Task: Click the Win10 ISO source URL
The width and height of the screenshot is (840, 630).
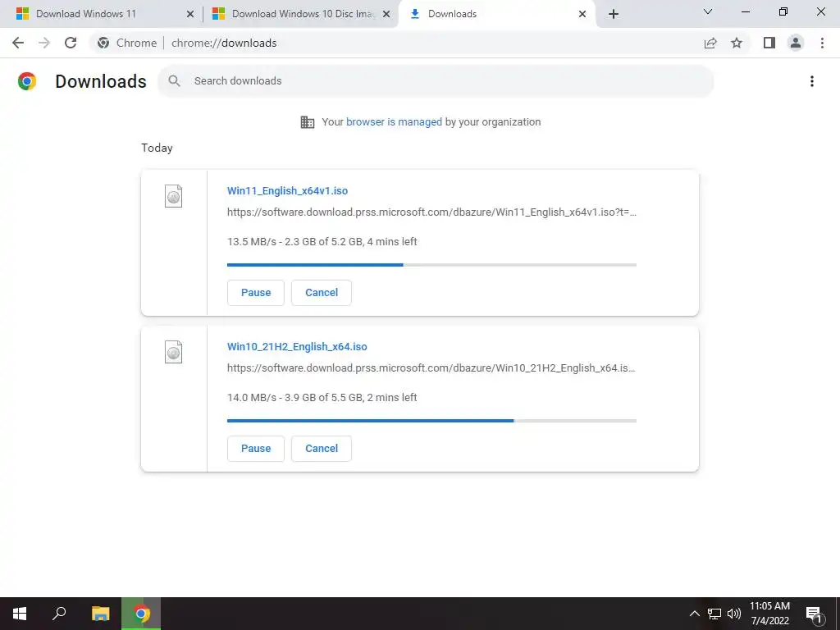Action: point(431,368)
